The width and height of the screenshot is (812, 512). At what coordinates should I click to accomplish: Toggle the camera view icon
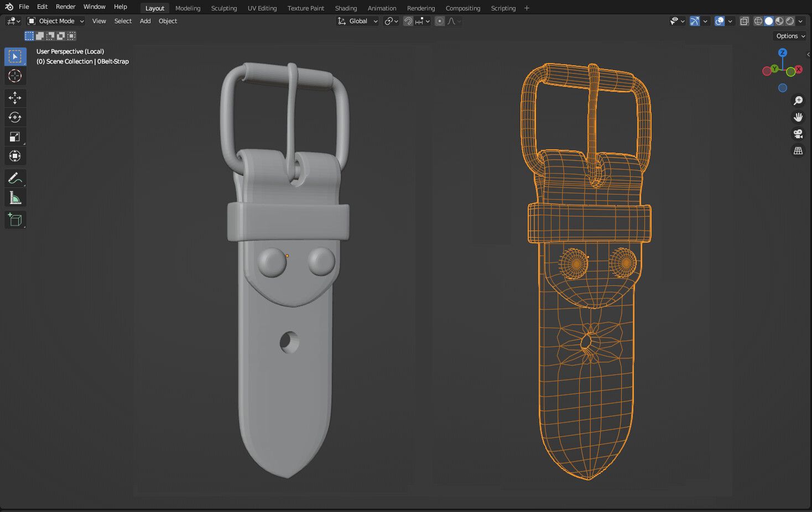coord(798,134)
